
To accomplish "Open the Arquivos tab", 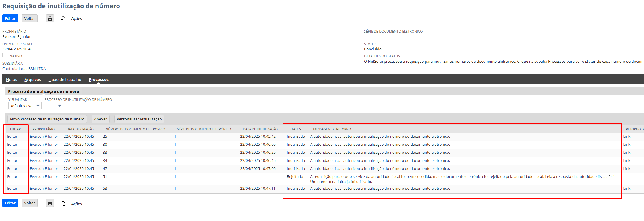I will coord(33,80).
